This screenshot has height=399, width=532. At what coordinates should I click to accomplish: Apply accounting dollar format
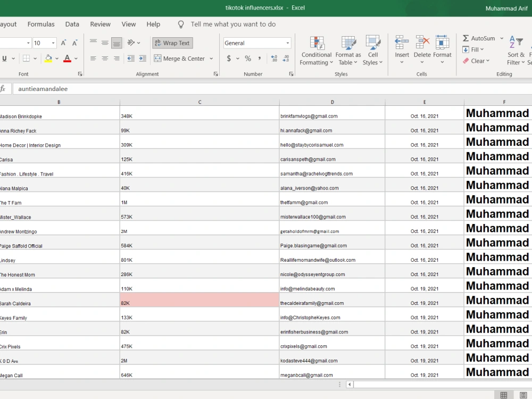pos(229,59)
